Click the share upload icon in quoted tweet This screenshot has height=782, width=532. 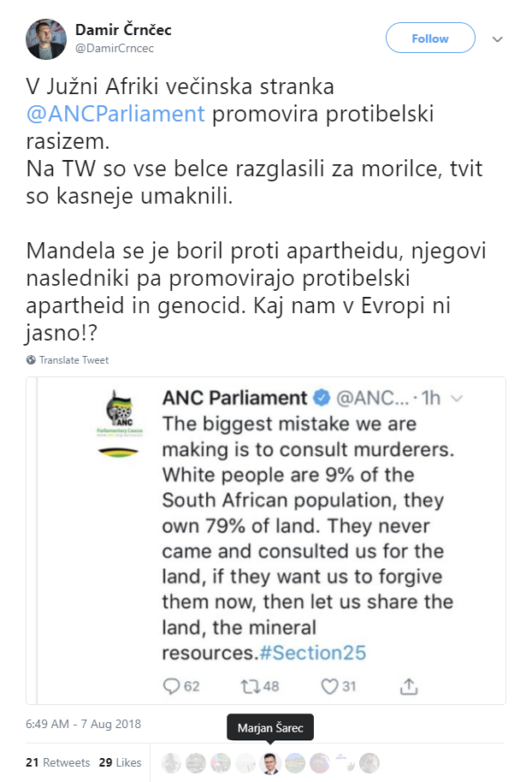click(x=410, y=685)
